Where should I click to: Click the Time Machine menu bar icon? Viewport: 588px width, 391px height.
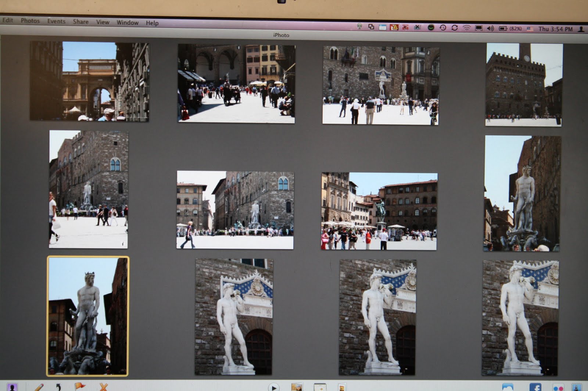coord(443,28)
